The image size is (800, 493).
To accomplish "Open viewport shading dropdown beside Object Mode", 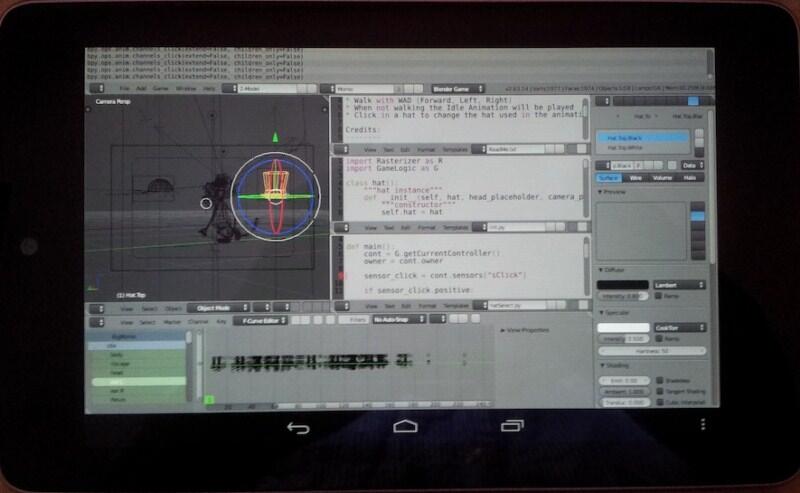I will coord(261,307).
